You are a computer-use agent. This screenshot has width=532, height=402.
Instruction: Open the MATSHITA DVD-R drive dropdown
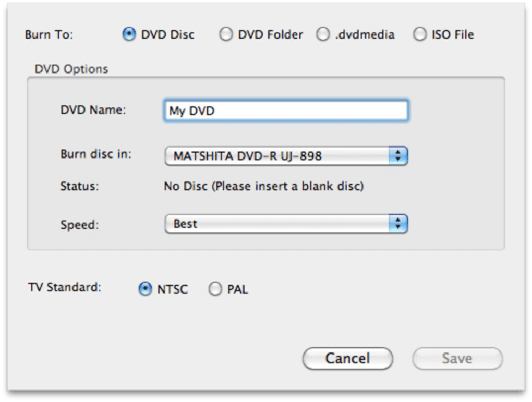tap(285, 156)
